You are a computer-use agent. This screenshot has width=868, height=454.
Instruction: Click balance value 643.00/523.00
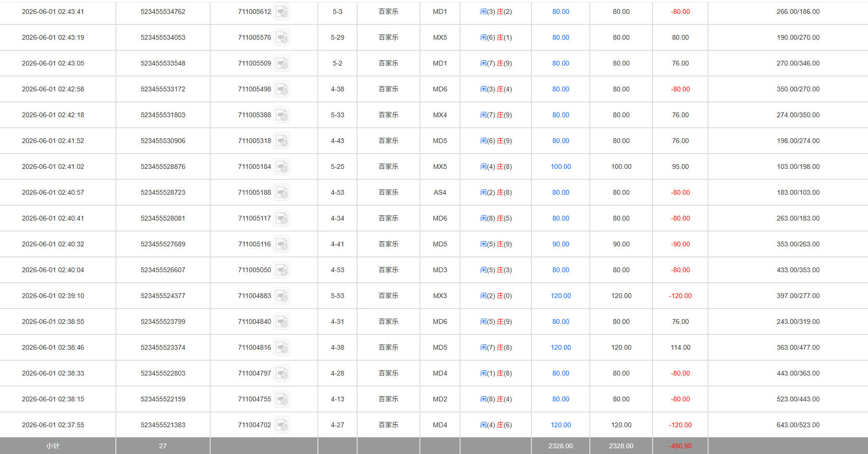coord(798,425)
